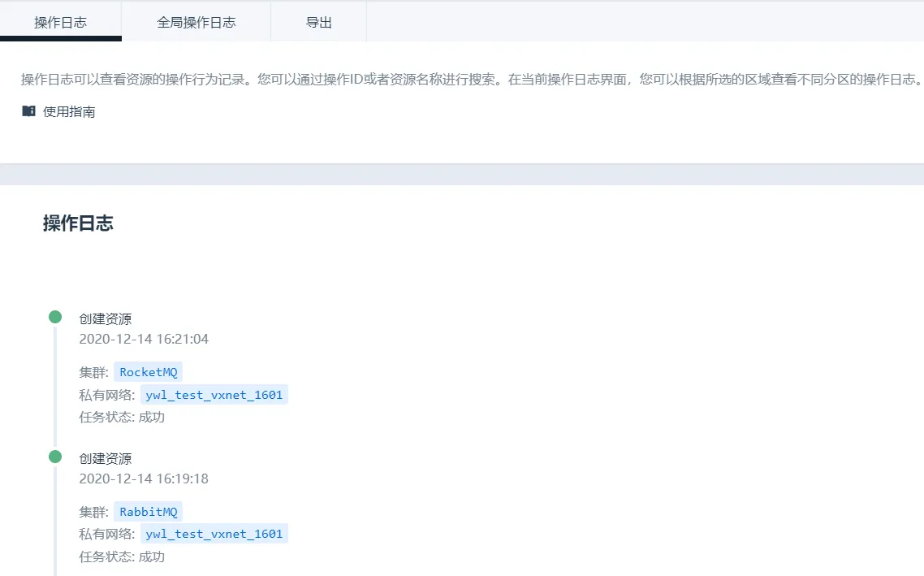Switch to the 全局操作日志 tab

(196, 22)
